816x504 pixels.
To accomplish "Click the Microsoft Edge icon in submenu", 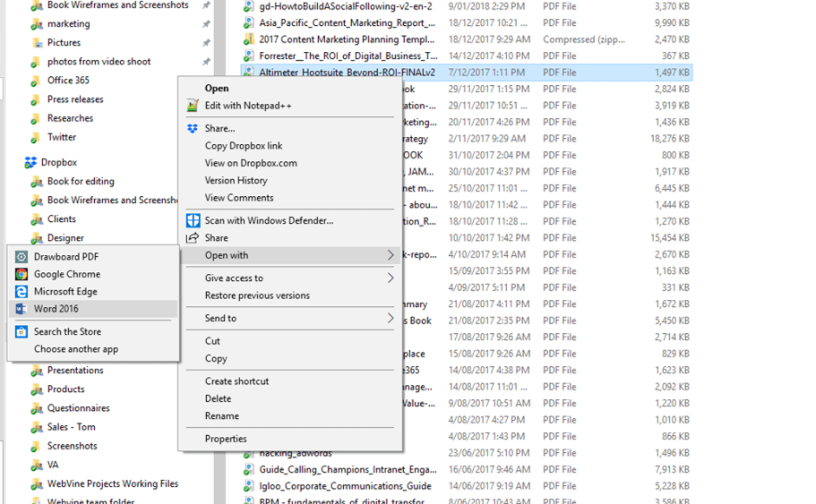I will [x=21, y=291].
